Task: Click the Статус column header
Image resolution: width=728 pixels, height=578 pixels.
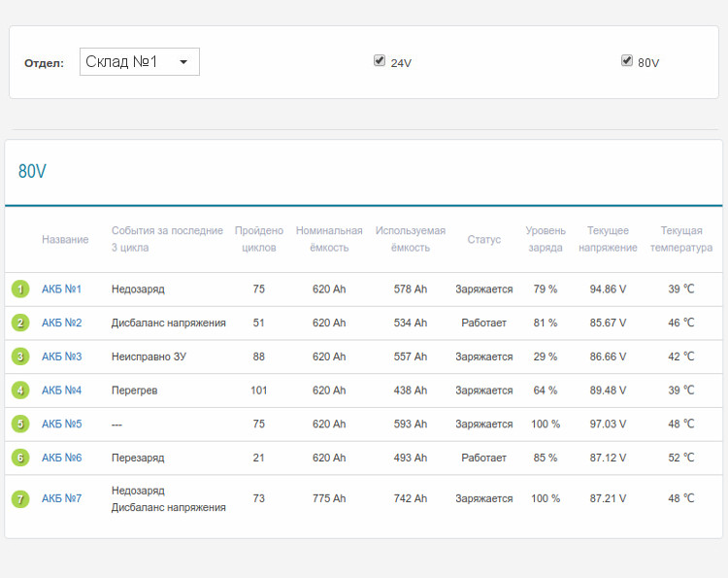Action: pos(483,239)
